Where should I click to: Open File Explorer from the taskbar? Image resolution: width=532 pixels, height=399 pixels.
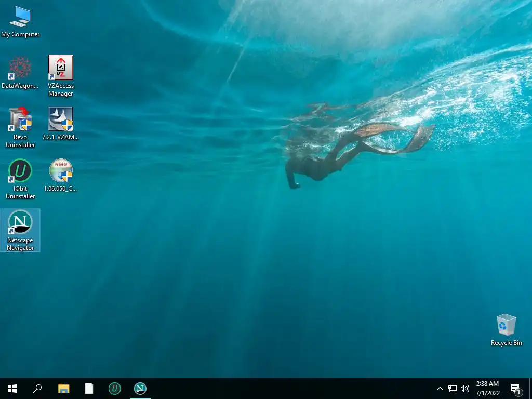pyautogui.click(x=63, y=389)
